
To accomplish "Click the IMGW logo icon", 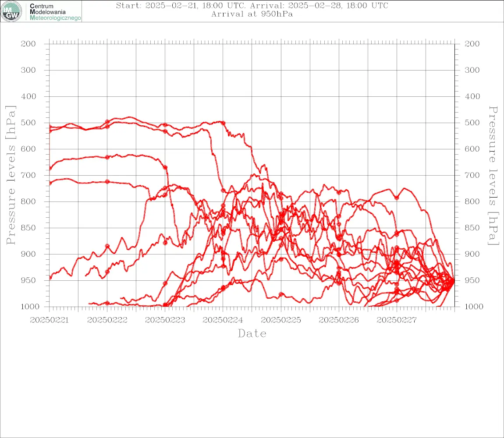I will click(11, 11).
